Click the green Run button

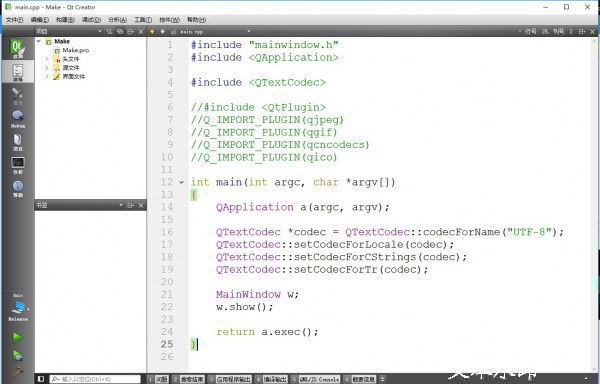pyautogui.click(x=18, y=337)
